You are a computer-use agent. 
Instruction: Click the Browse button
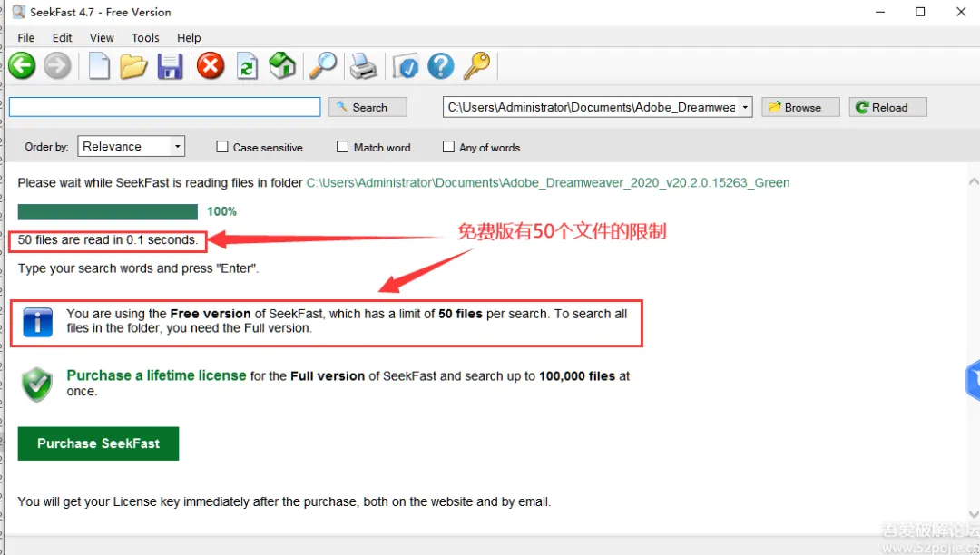(800, 107)
